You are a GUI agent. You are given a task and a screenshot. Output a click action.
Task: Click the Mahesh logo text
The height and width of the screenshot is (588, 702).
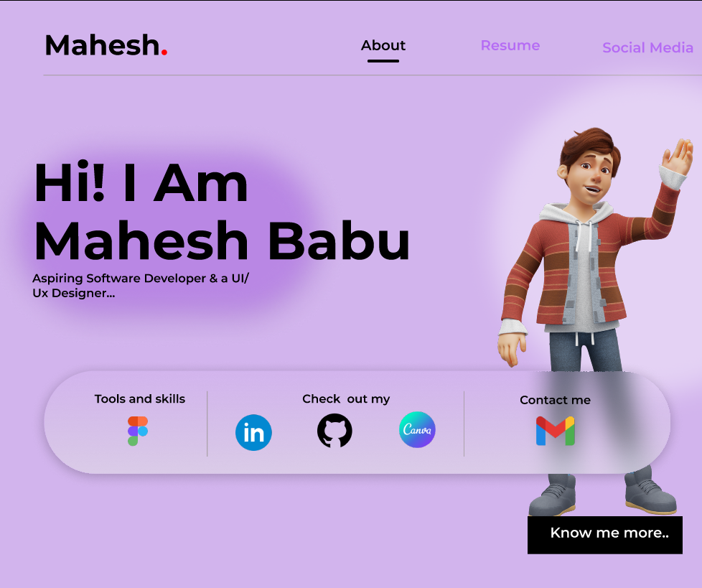106,45
